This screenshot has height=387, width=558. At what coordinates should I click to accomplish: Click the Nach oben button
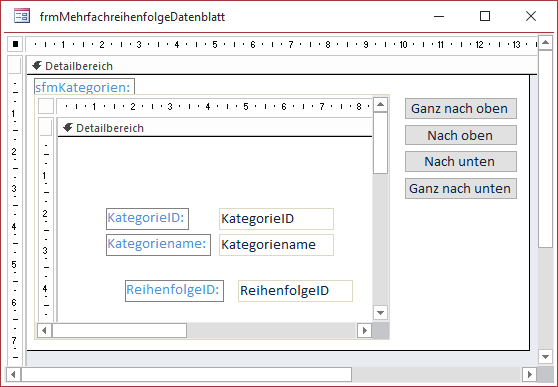(x=461, y=135)
